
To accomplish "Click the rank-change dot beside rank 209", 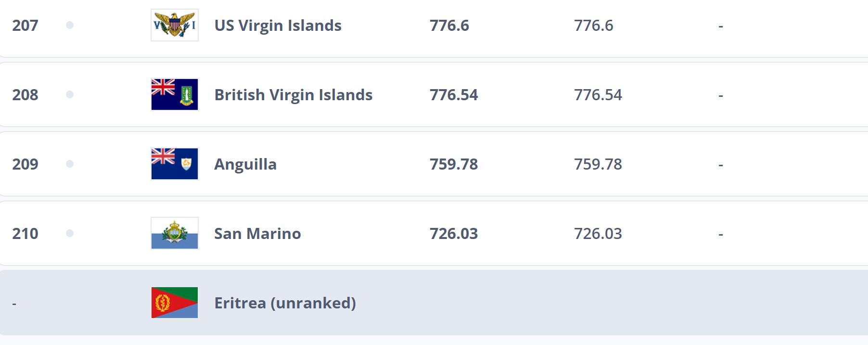I will [70, 164].
